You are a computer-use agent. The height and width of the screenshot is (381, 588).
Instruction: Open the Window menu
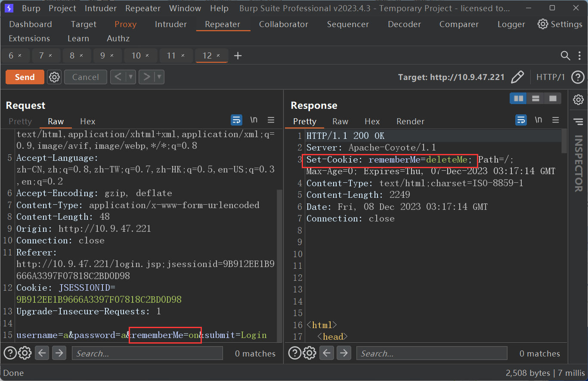click(x=185, y=8)
